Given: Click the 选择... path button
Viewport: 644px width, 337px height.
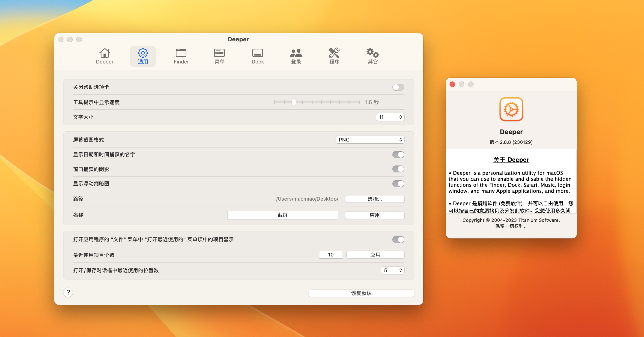Looking at the screenshot, I should 375,199.
